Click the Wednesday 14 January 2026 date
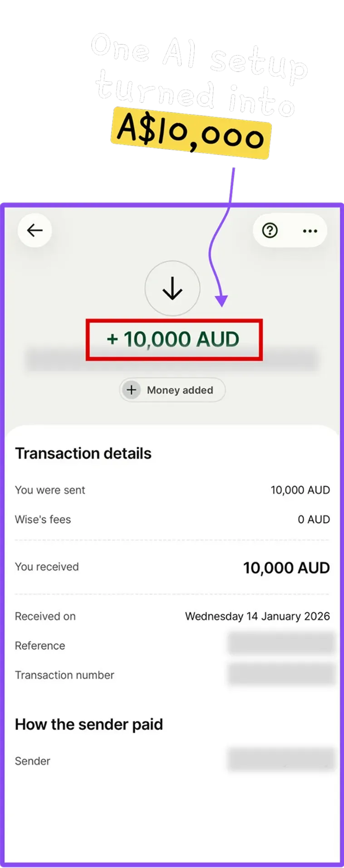 [257, 616]
